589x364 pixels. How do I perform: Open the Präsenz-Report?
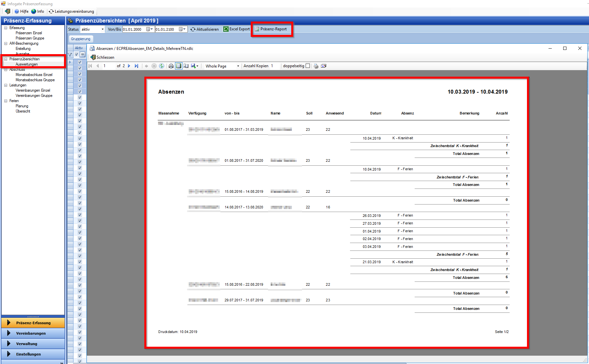(x=271, y=29)
